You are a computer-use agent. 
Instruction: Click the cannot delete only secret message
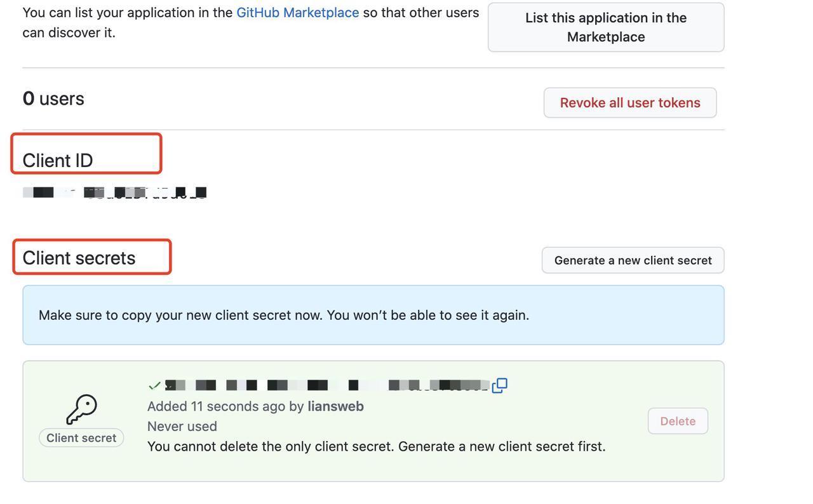point(376,446)
